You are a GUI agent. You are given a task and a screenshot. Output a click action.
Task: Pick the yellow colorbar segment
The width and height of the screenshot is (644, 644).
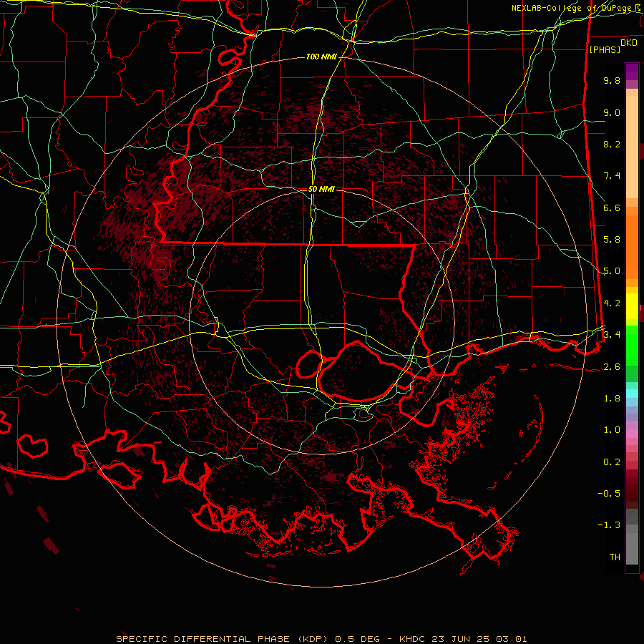632,306
